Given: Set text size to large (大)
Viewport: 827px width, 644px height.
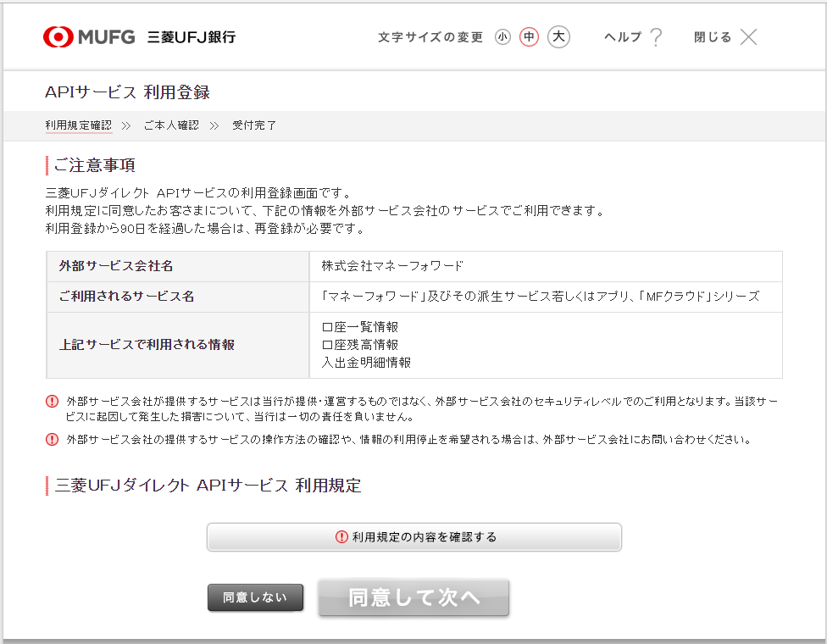Looking at the screenshot, I should click(x=558, y=37).
